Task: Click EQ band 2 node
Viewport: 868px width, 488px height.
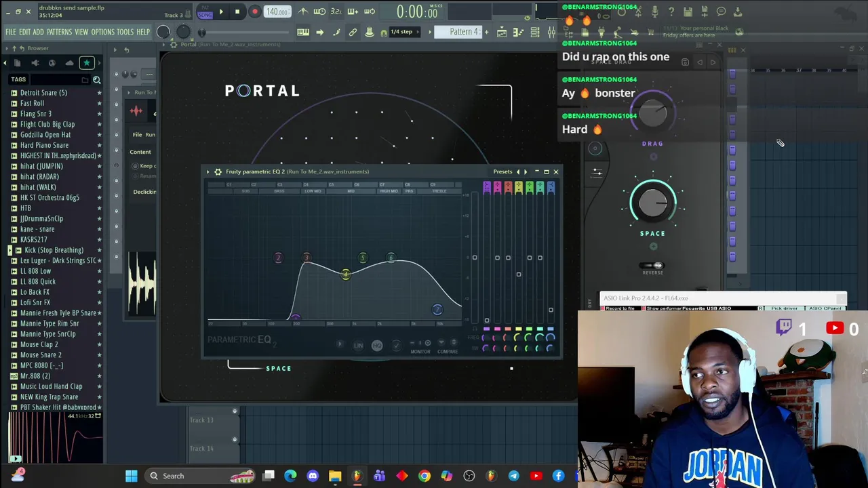Action: coord(278,258)
